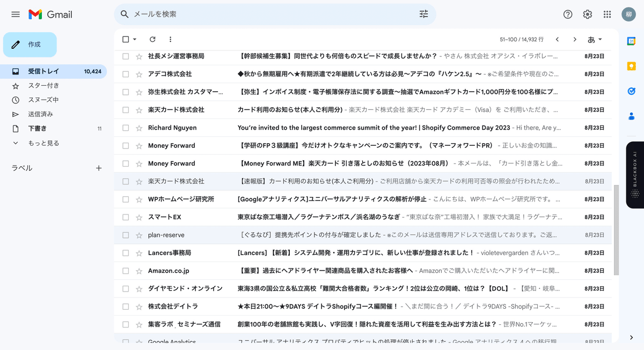Star the Richard Nguyen email
This screenshot has height=350, width=644.
(139, 128)
